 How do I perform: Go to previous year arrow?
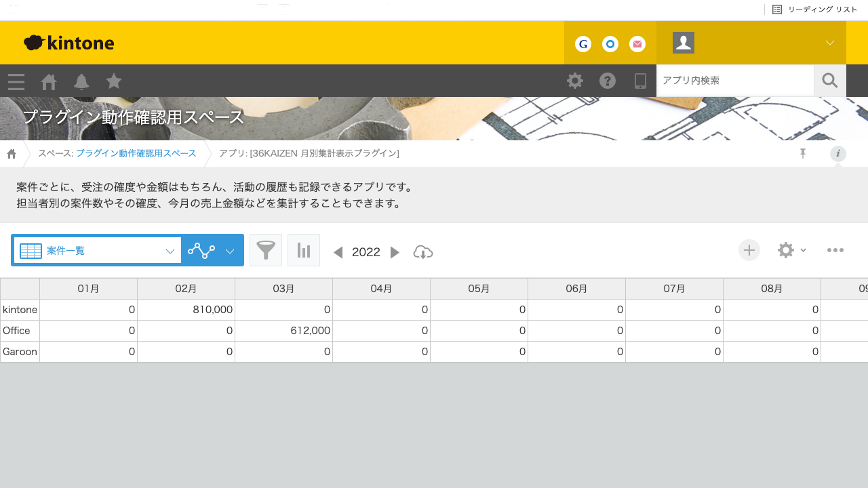click(x=338, y=253)
